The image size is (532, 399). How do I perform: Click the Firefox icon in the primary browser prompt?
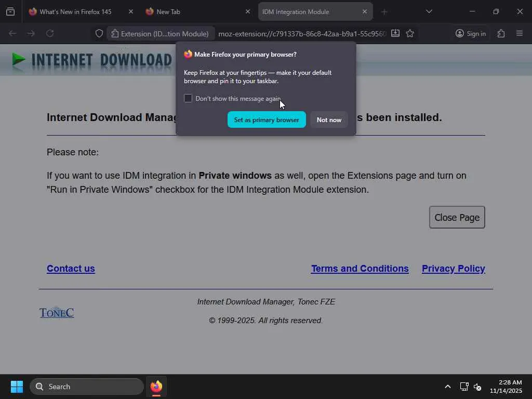coord(188,54)
